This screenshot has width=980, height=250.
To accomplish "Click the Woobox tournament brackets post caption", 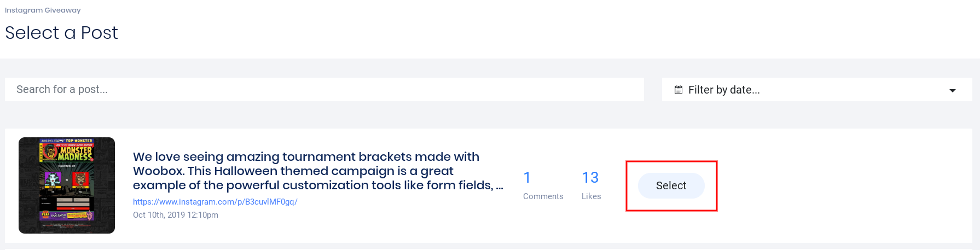I will pos(318,171).
